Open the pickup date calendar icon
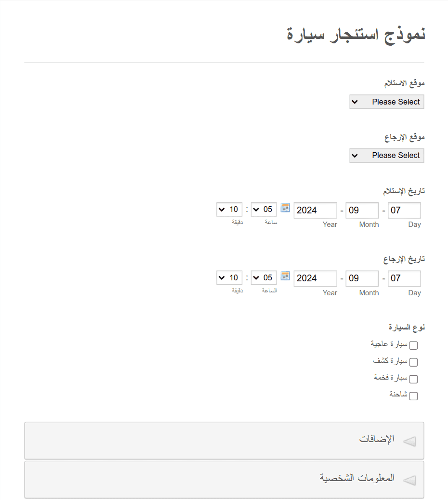The width and height of the screenshot is (448, 500). 285,208
